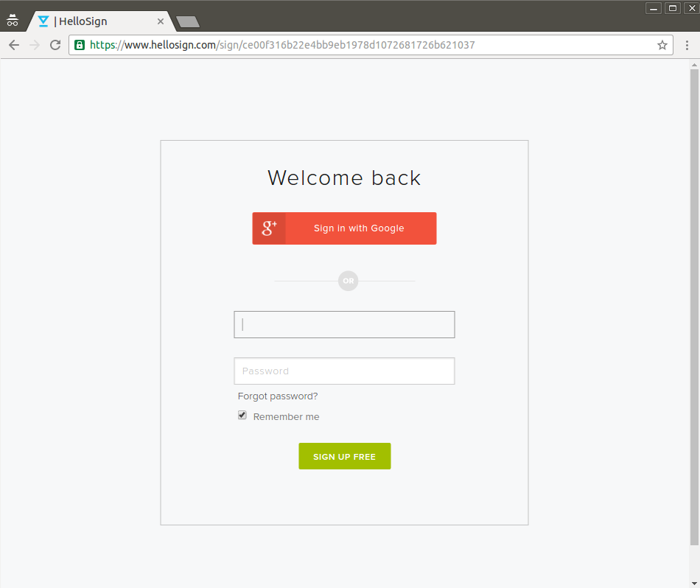Screen dimensions: 700x588
Task: Minimize the browser window
Action: 654,8
